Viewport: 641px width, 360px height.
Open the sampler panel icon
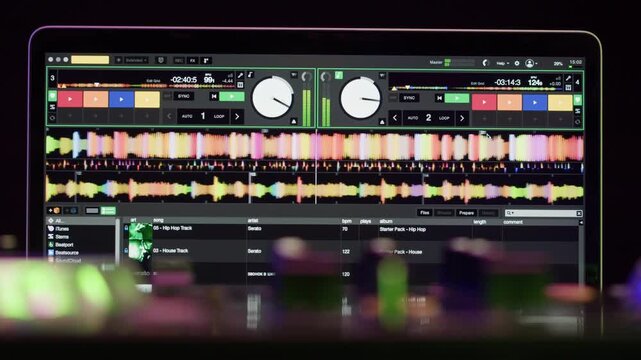[206, 60]
